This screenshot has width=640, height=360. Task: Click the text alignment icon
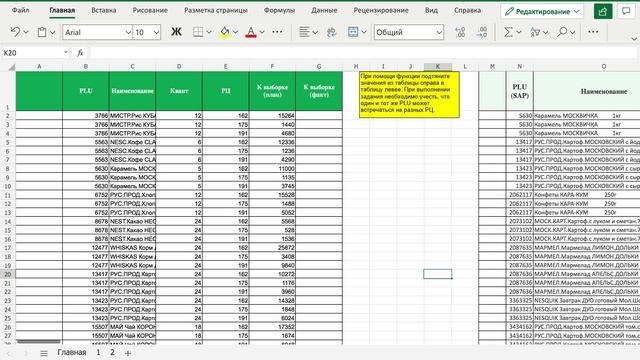tap(304, 32)
